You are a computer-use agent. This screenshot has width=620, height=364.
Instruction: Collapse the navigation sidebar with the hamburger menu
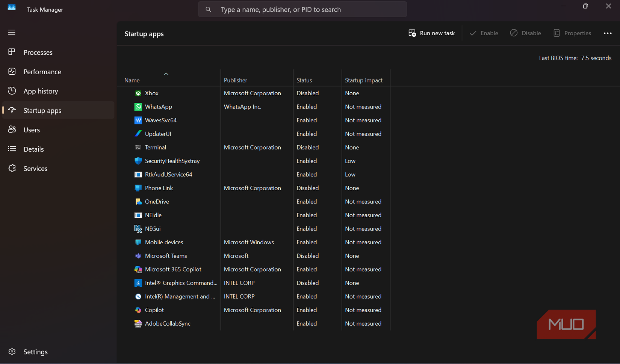(11, 33)
